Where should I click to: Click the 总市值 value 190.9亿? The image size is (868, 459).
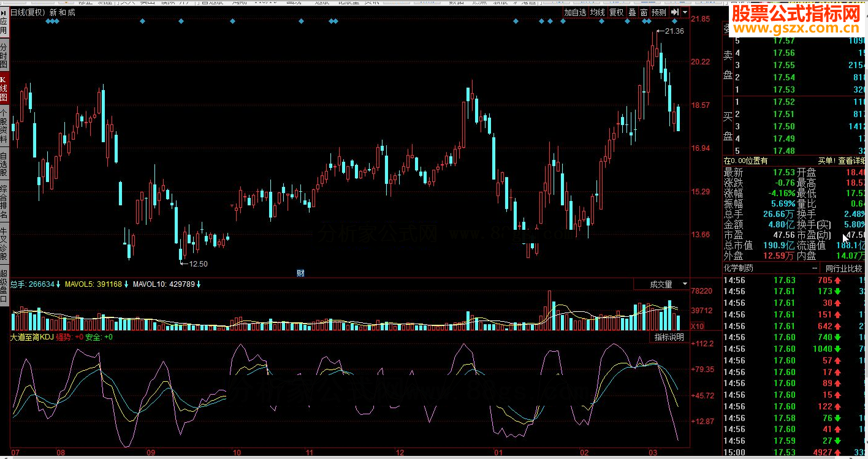779,246
